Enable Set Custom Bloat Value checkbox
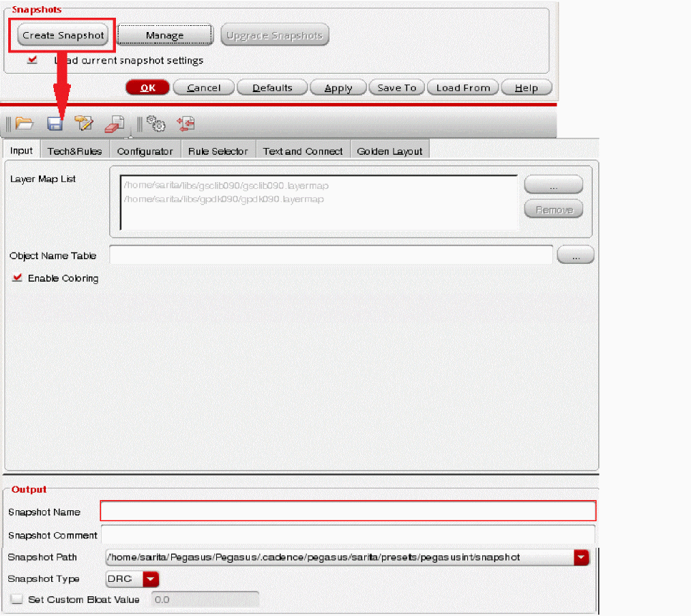Image resolution: width=691 pixels, height=616 pixels. [17, 599]
